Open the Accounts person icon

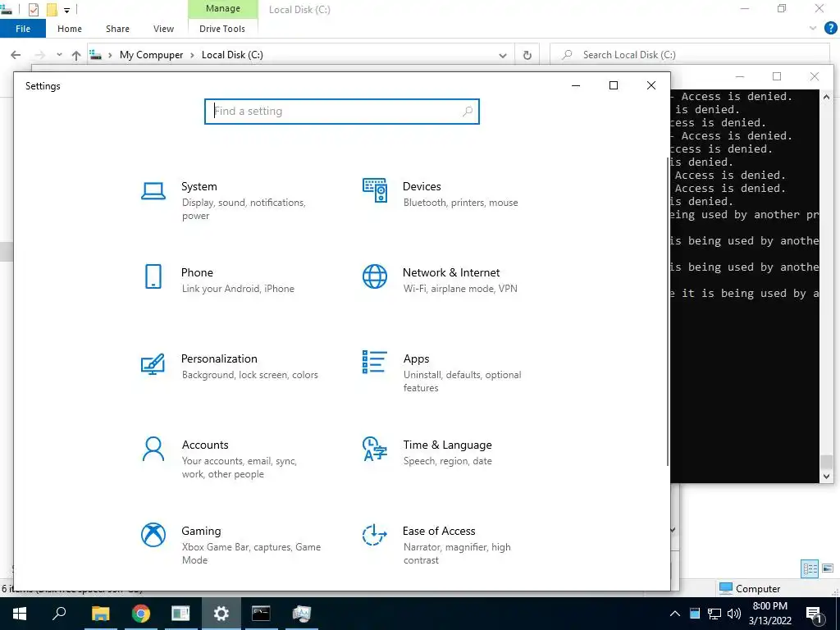click(153, 449)
